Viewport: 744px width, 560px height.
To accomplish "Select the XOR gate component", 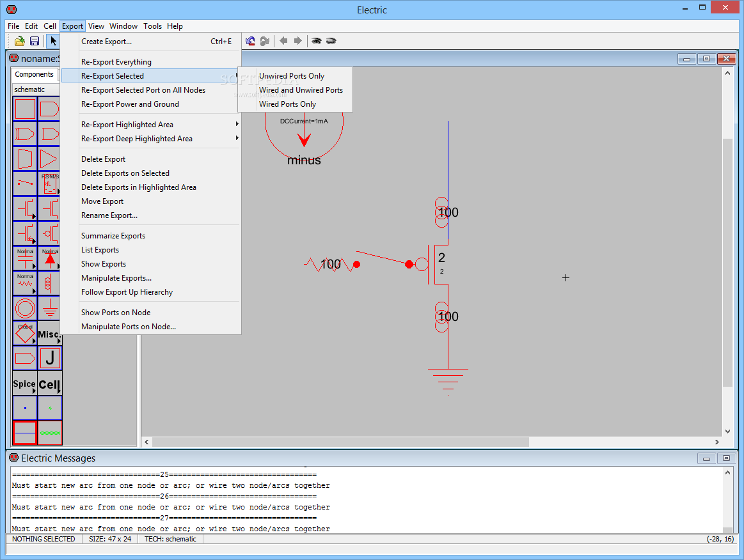I will [25, 134].
